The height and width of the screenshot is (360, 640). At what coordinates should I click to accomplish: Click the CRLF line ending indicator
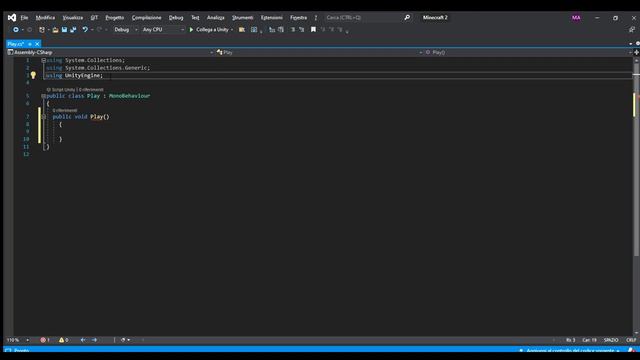coord(631,340)
